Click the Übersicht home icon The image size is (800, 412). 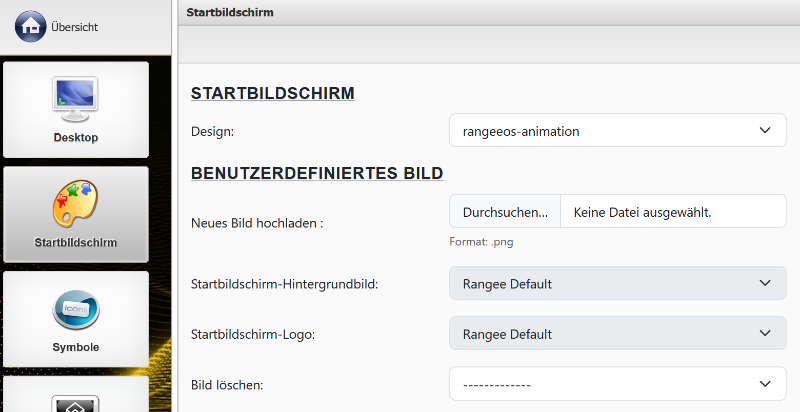pyautogui.click(x=30, y=27)
